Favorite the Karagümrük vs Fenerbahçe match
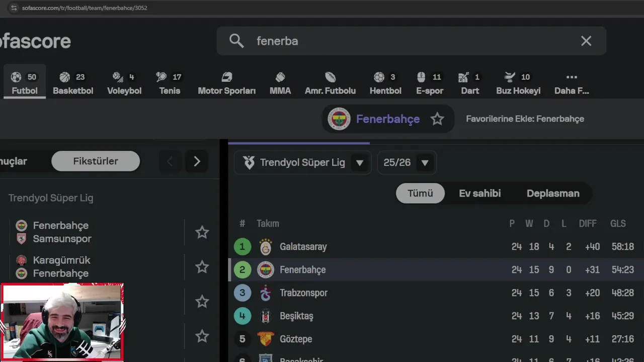644x362 pixels. point(202,267)
